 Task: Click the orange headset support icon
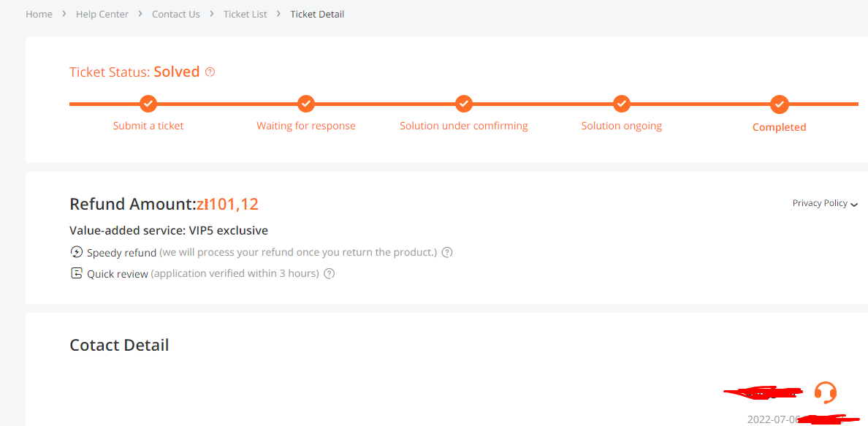[x=826, y=392]
